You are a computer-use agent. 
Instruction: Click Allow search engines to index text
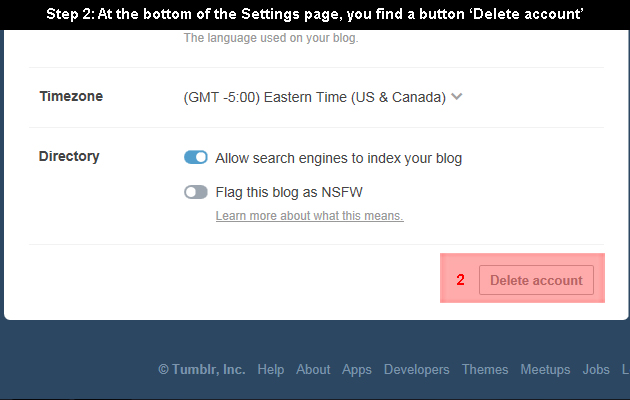click(x=339, y=158)
